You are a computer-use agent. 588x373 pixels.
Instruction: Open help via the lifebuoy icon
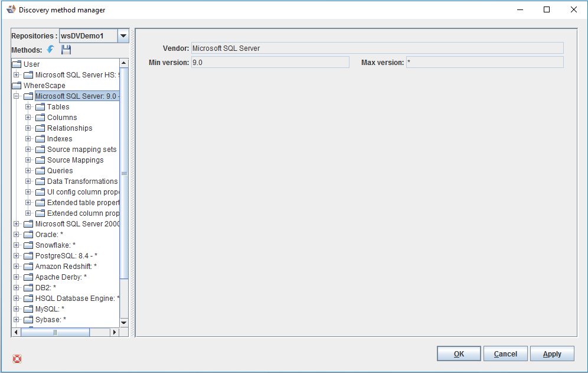17,359
